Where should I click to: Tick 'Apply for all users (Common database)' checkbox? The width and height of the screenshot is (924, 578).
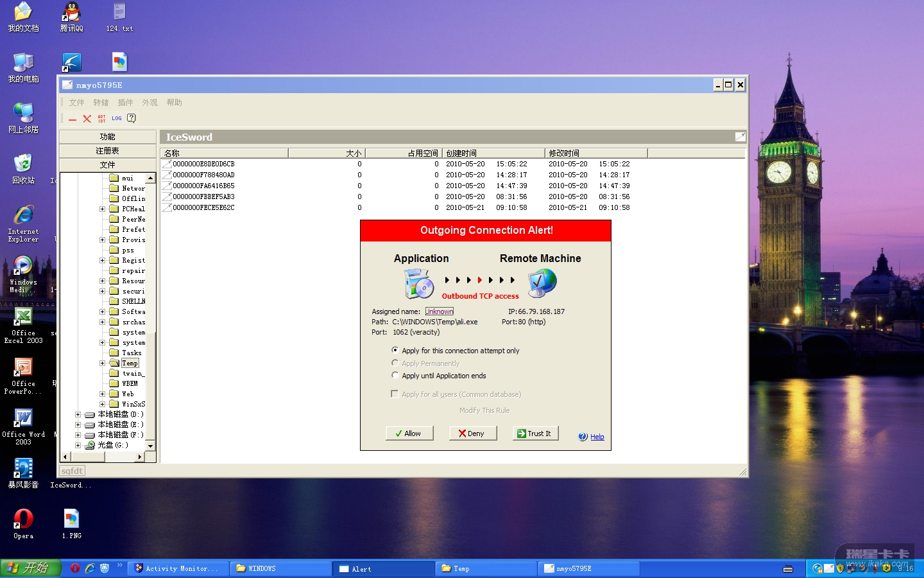coord(395,394)
